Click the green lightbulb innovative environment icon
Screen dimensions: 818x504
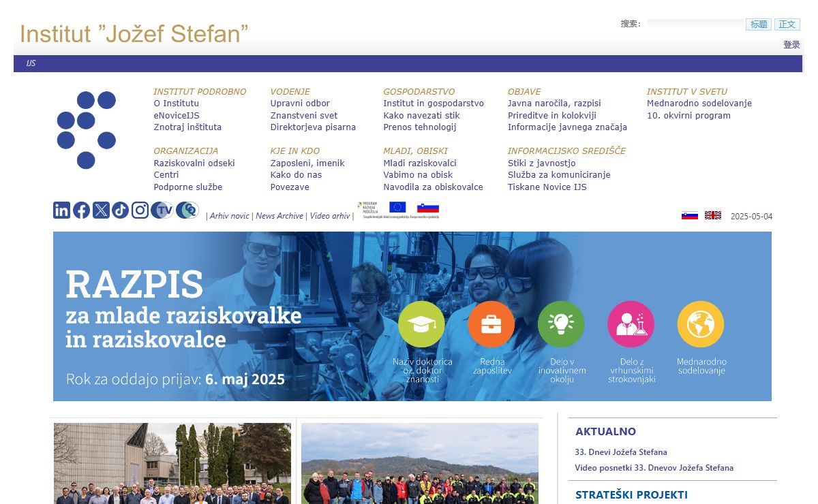(561, 324)
